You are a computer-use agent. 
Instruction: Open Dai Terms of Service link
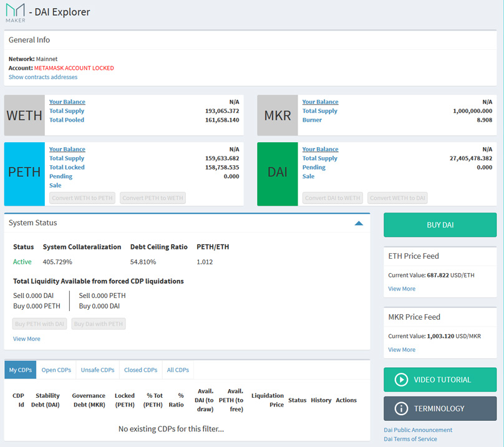click(410, 439)
